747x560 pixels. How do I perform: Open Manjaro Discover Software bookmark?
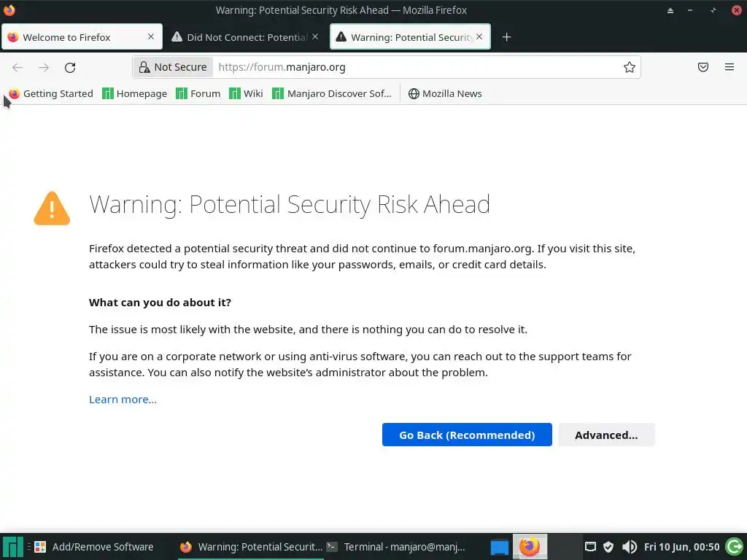332,93
